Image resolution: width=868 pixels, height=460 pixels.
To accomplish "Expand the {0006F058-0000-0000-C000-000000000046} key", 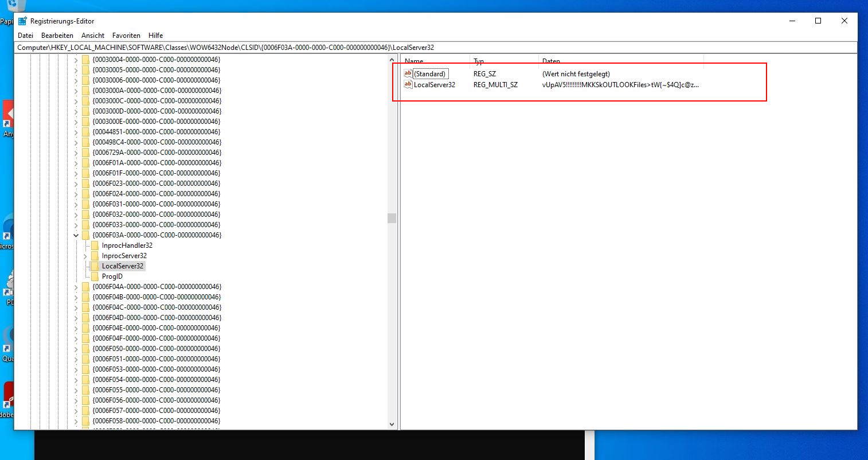I will click(x=76, y=421).
